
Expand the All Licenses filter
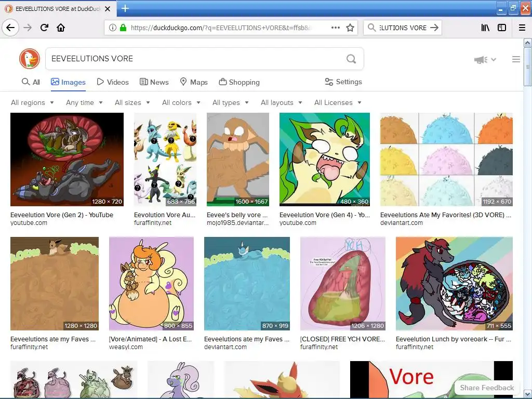338,102
